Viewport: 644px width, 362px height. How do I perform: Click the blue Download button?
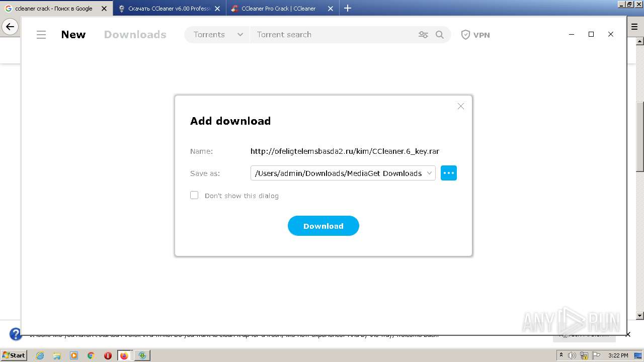coord(324,226)
